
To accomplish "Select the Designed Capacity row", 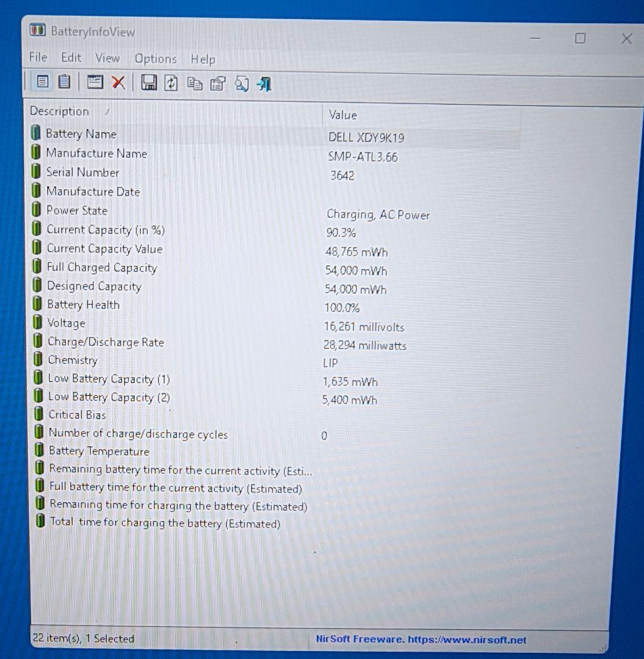I will click(93, 286).
